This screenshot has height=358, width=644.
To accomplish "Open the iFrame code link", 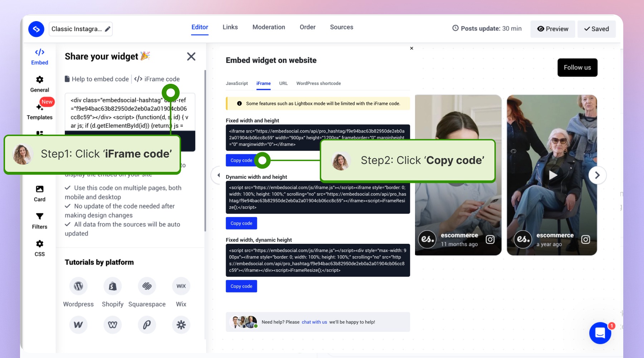I will tap(157, 79).
